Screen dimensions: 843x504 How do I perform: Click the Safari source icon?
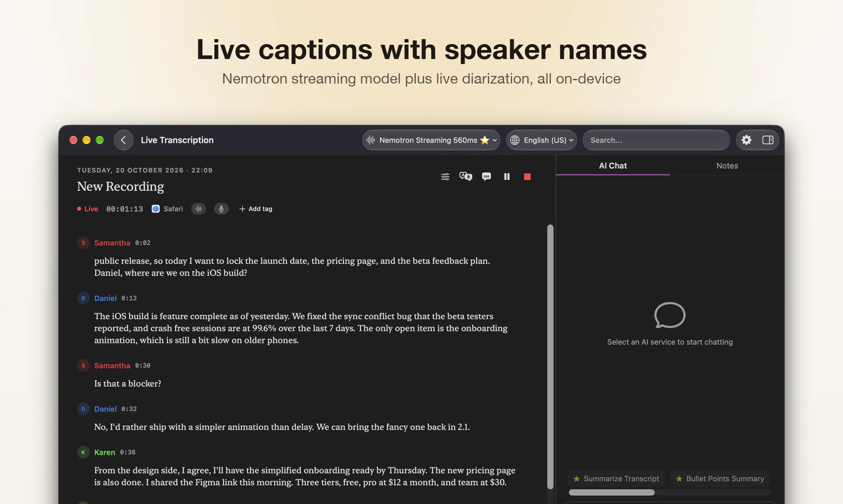156,209
